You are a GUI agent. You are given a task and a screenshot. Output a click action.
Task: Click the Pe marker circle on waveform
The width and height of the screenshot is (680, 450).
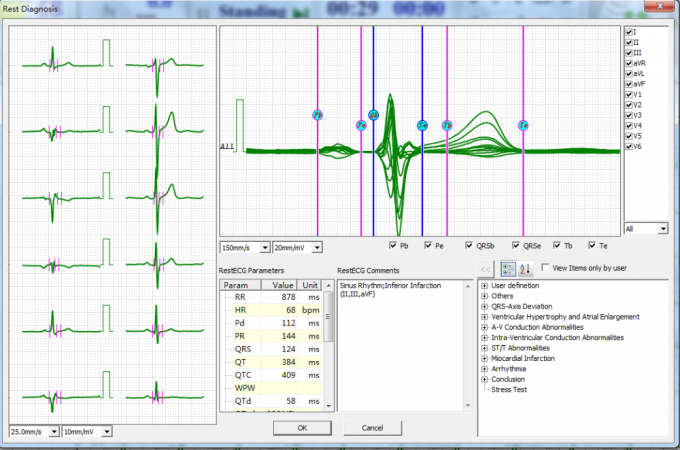[x=361, y=125]
